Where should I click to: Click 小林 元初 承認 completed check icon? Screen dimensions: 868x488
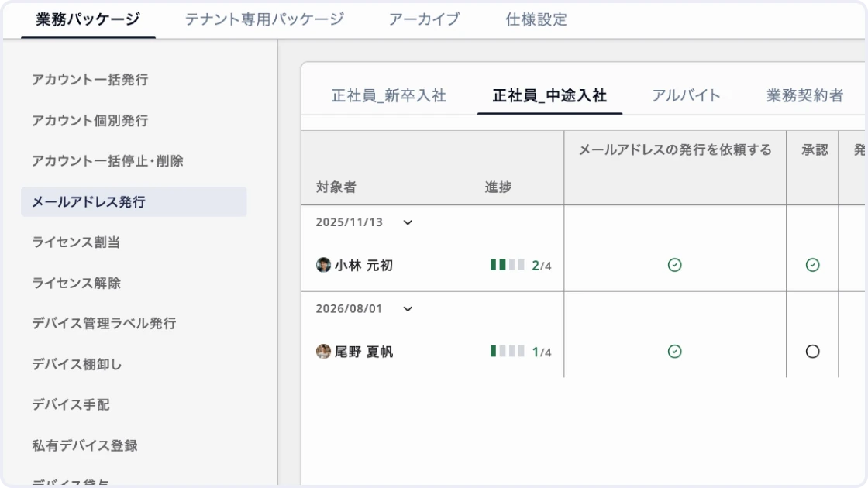(x=813, y=265)
